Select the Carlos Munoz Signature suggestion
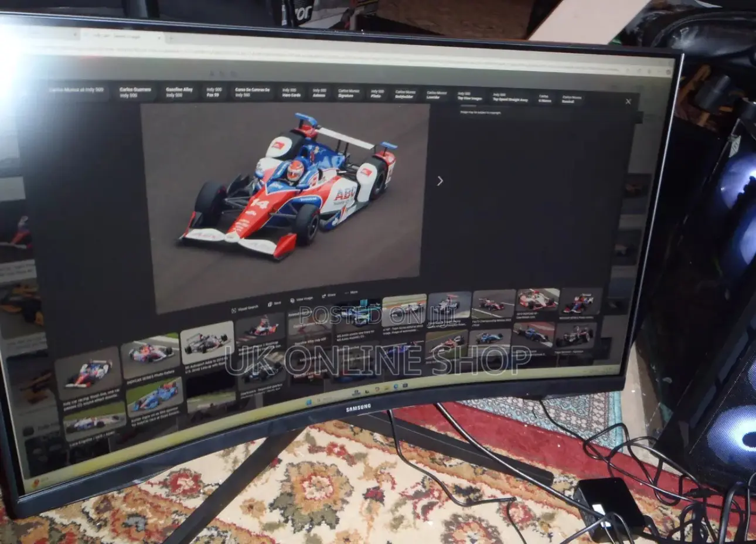Screen dimensions: 756x544 [349, 93]
